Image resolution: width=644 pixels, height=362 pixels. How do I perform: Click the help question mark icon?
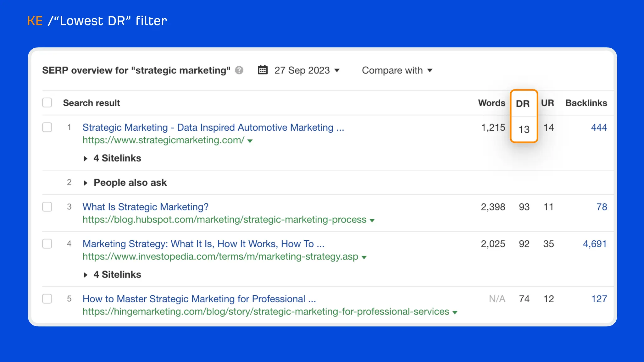click(239, 70)
